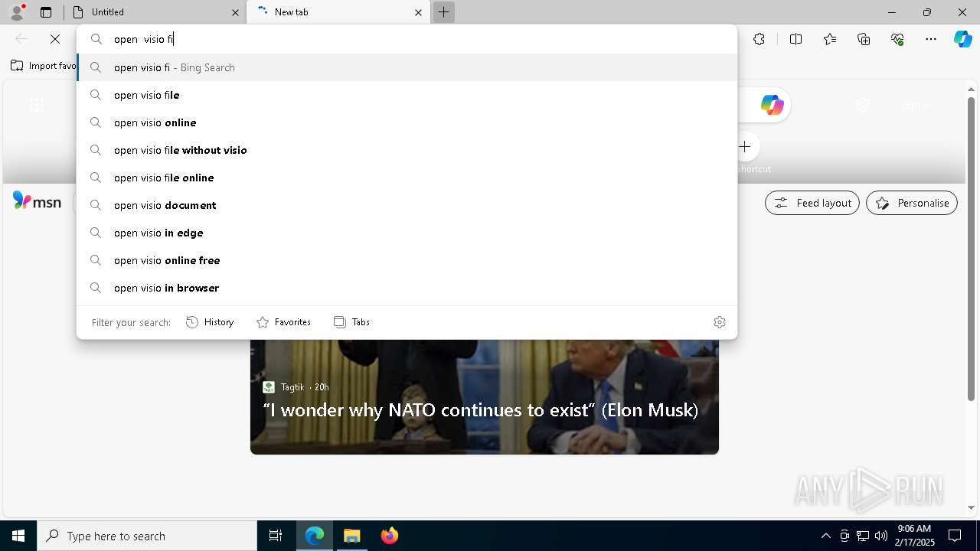The height and width of the screenshot is (551, 980).
Task: Select 'open visio in edge' suggestion
Action: coord(407,233)
